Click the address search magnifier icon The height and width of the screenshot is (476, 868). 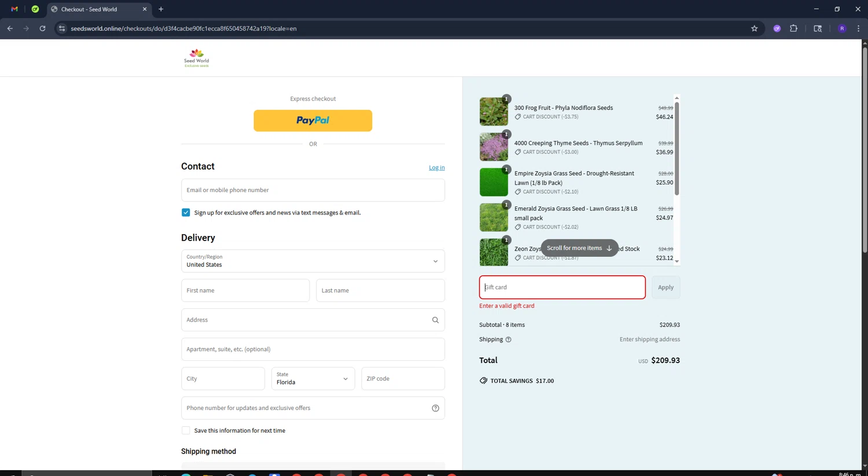pyautogui.click(x=435, y=320)
